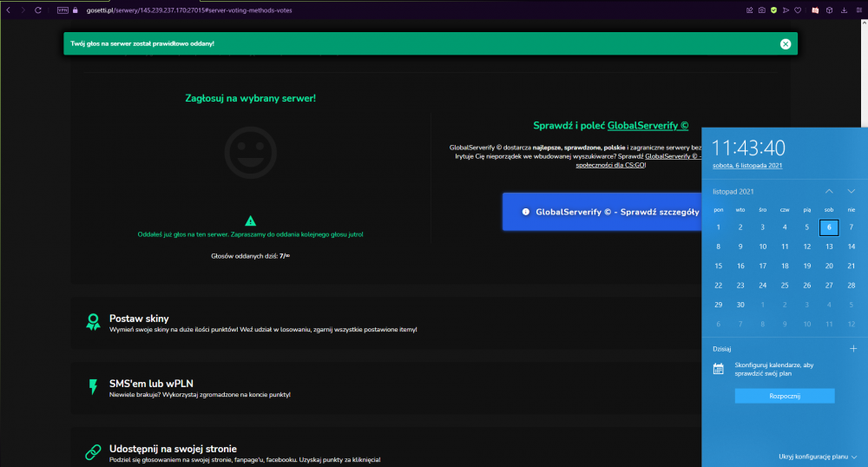Click the ribbon badge icon beside Postaw skiny
The image size is (868, 467).
click(93, 322)
